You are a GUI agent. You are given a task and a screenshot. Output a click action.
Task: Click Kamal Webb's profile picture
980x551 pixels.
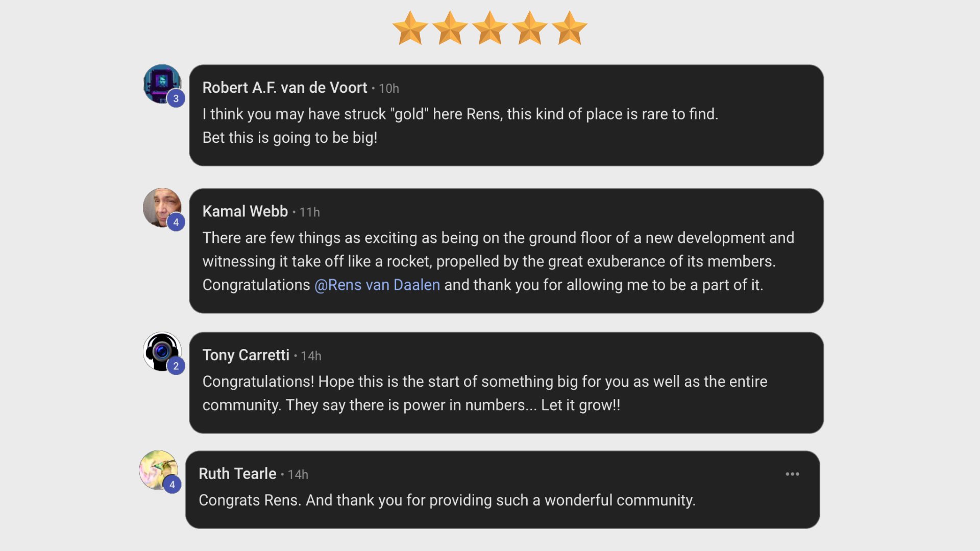pyautogui.click(x=162, y=208)
